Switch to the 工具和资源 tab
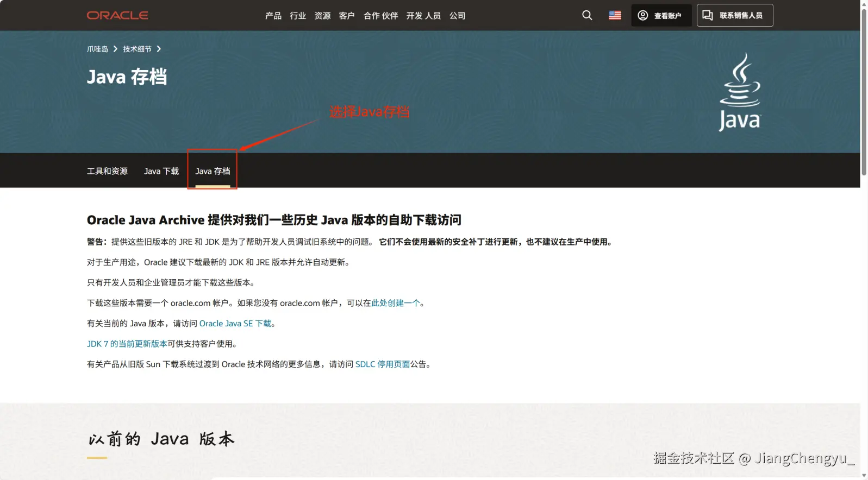868x480 pixels. (107, 171)
